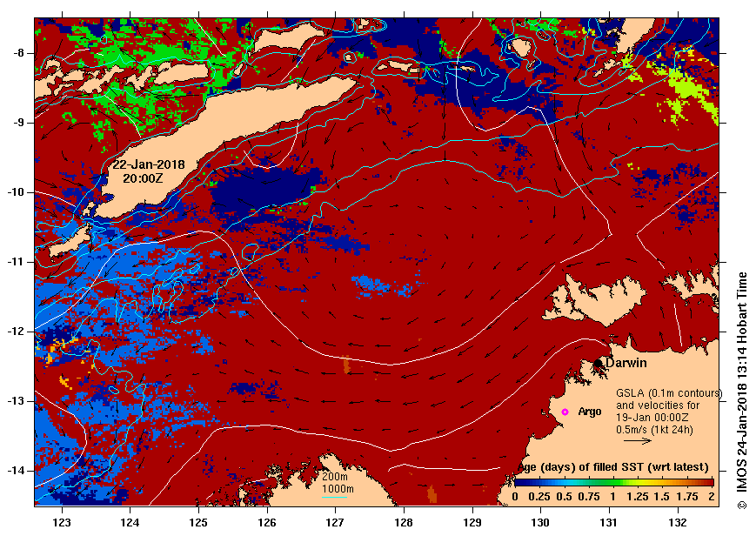Click the latitude axis label -14
756x536 pixels.
tap(17, 471)
